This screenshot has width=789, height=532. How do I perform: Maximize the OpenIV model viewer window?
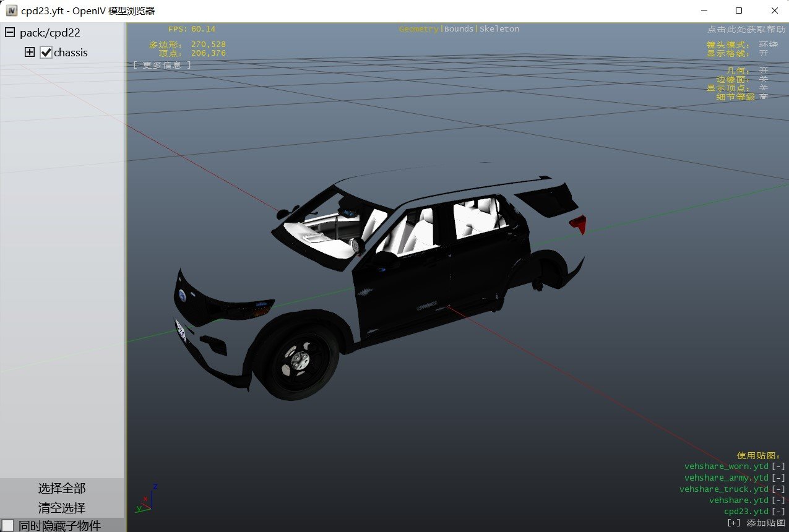click(739, 11)
